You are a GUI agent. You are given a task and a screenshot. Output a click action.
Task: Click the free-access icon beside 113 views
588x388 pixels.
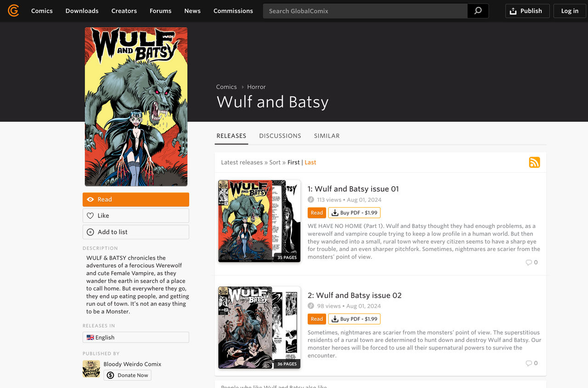[311, 200]
